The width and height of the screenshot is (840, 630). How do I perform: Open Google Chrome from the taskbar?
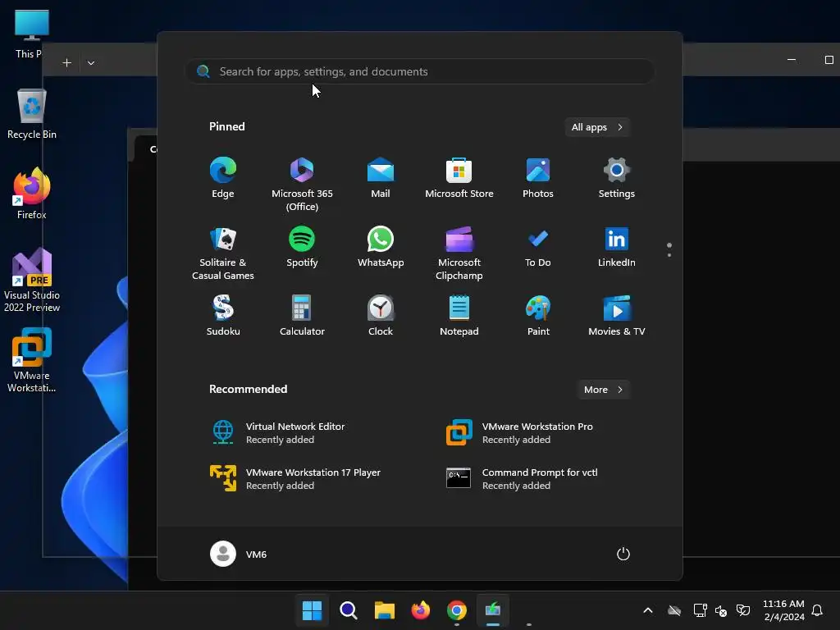[x=457, y=610]
